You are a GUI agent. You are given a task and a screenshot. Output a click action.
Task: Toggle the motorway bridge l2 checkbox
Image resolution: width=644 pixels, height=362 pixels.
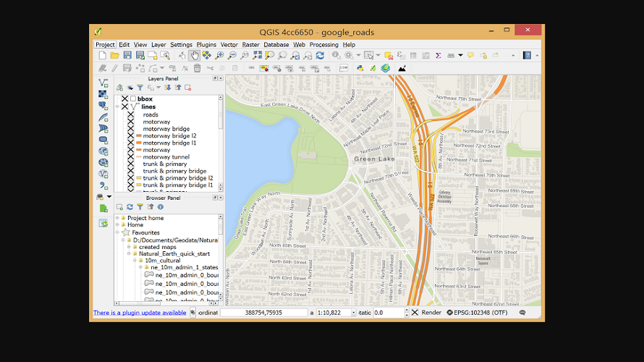[130, 135]
